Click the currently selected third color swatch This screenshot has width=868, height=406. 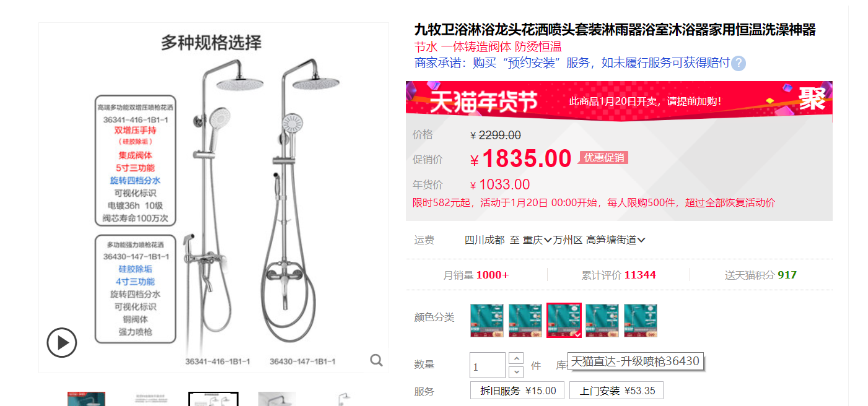tap(564, 321)
